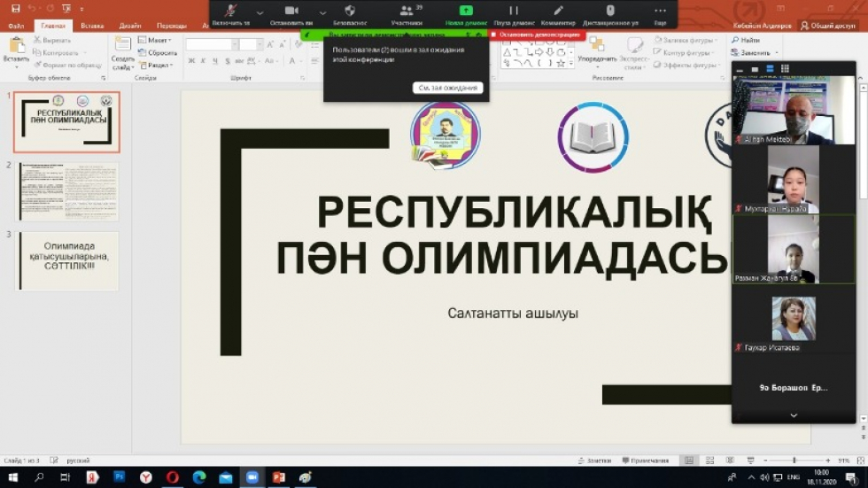Open Zoom app from Windows taskbar
The height and width of the screenshot is (488, 868).
click(252, 477)
